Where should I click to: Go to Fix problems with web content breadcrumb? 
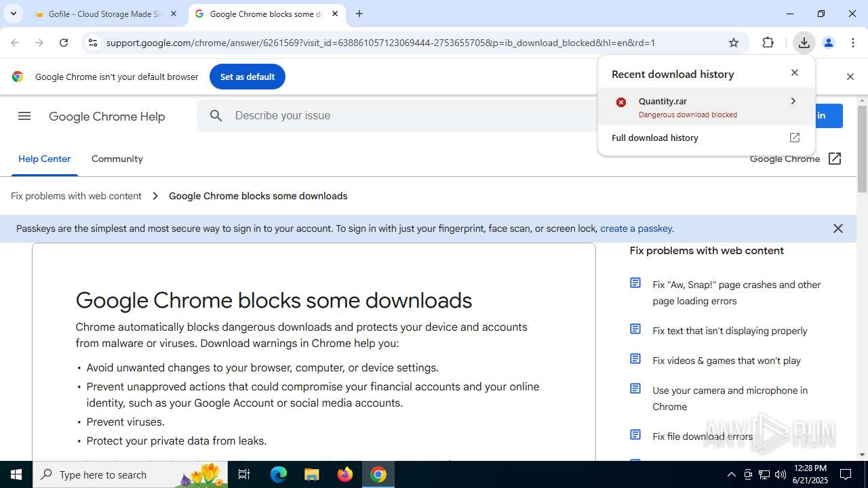tap(76, 196)
